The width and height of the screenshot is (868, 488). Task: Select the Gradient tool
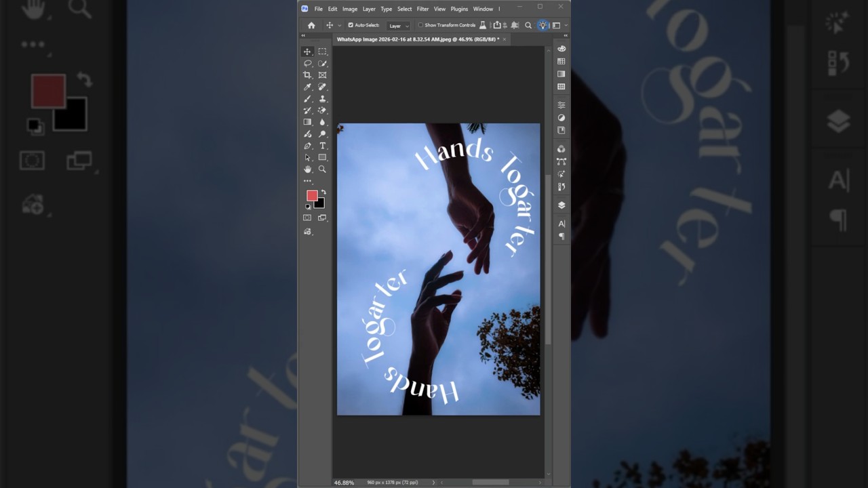tap(307, 122)
